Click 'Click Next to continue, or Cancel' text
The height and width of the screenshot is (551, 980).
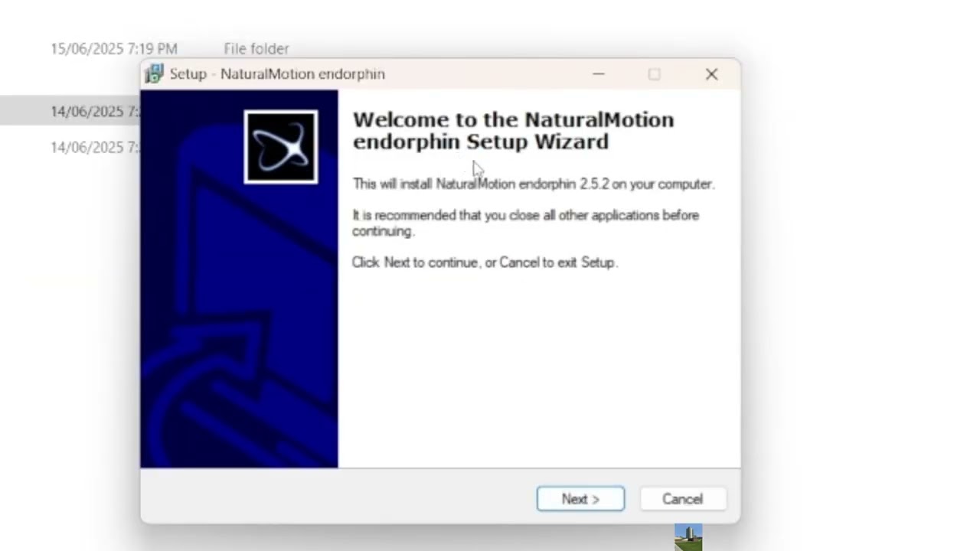coord(485,262)
